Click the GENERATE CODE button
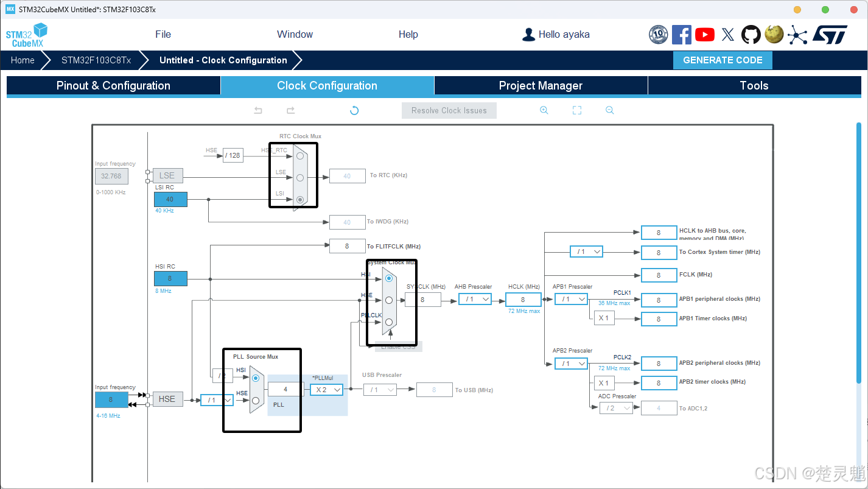 pos(723,60)
